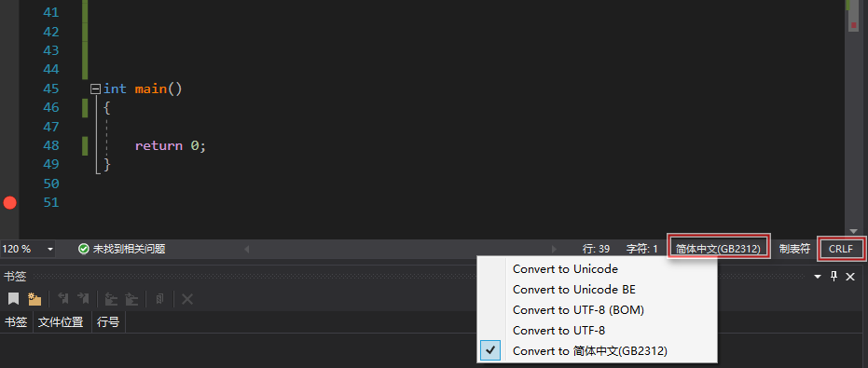868x368 pixels.
Task: Click the horizontal scrollbar right arrow
Action: coord(554,250)
